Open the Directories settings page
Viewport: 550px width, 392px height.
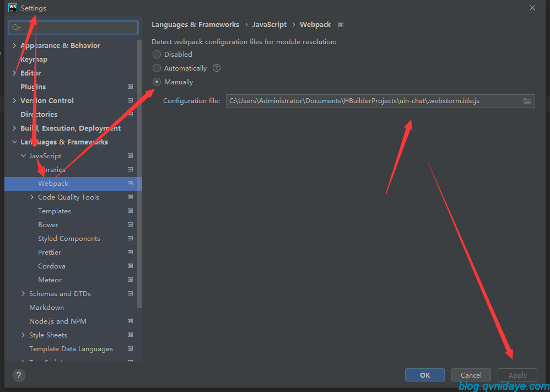39,115
